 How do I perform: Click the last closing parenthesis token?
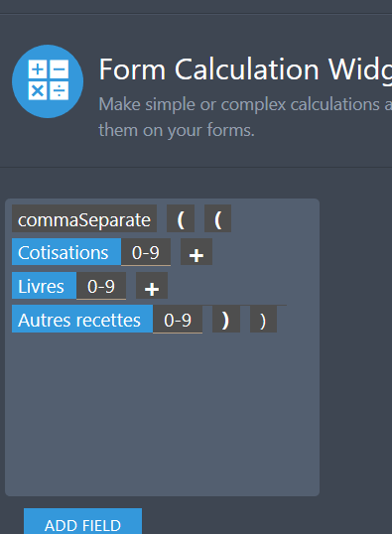click(263, 319)
